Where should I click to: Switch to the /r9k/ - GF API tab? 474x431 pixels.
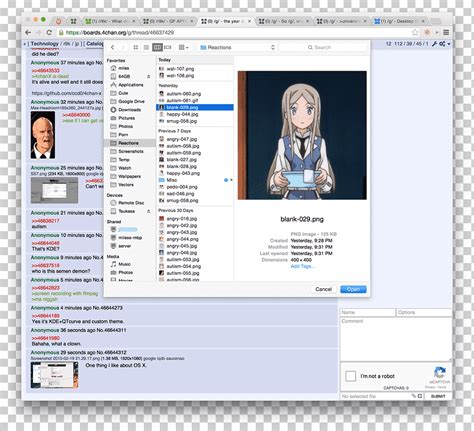(168, 21)
